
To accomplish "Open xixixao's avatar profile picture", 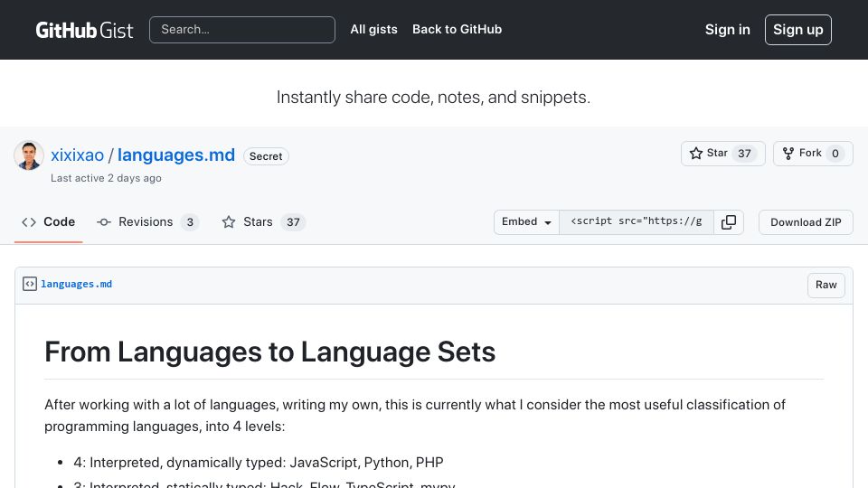I will click(29, 155).
